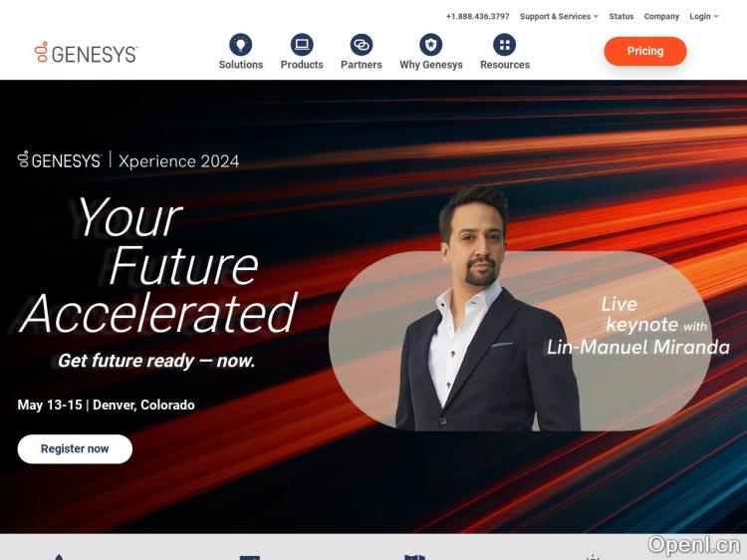747x560 pixels.
Task: Expand the Support & Services dropdown
Action: pos(559,16)
